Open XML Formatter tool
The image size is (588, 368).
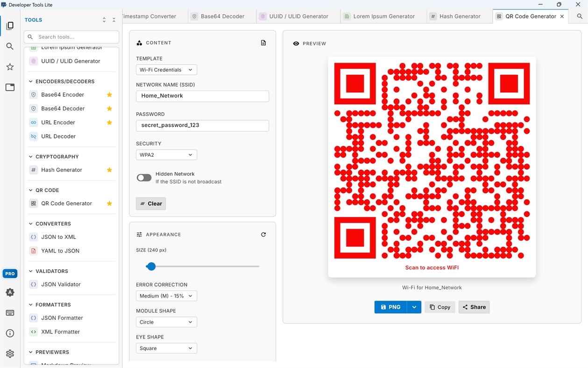[x=71, y=332]
